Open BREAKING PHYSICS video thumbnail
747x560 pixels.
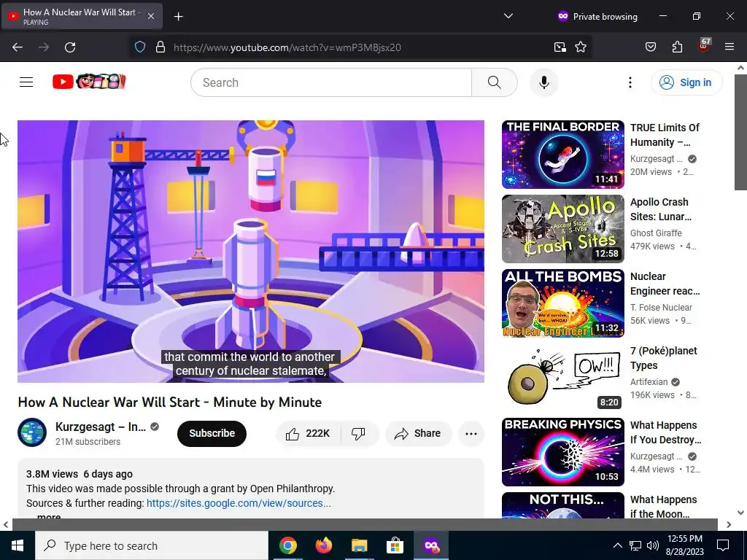click(562, 451)
